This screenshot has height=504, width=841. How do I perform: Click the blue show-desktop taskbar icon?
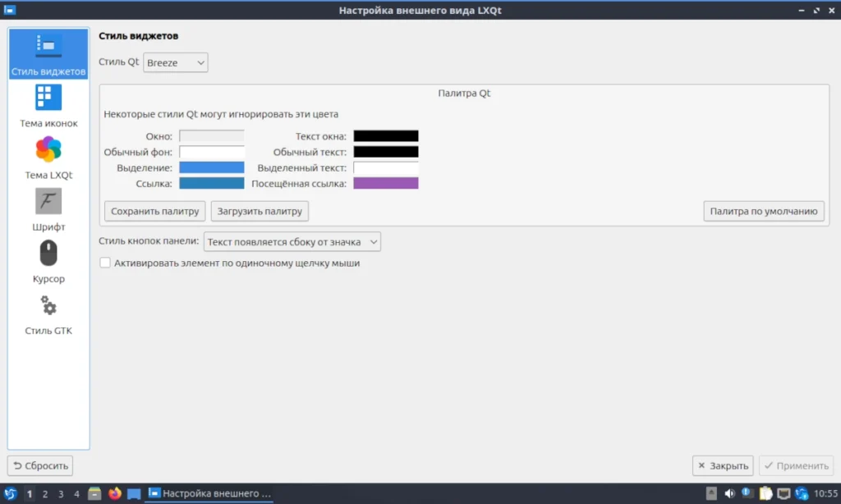tap(134, 494)
